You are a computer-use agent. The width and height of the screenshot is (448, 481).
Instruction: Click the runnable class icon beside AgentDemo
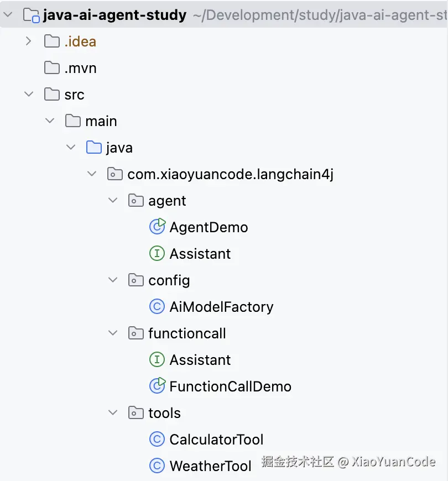click(157, 227)
